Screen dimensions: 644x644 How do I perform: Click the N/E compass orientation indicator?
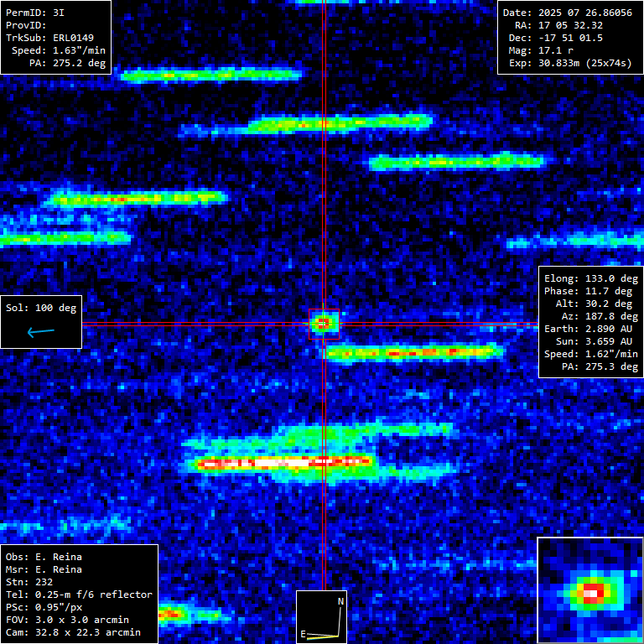[x=322, y=617]
